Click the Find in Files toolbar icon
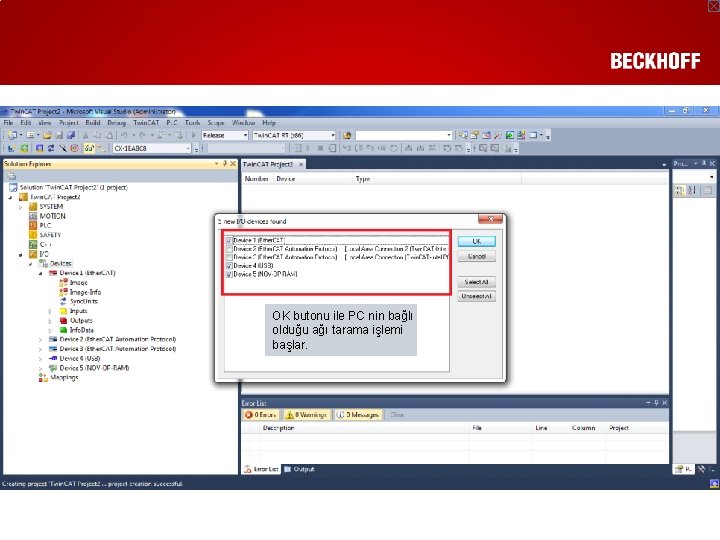The height and width of the screenshot is (540, 720). [347, 135]
